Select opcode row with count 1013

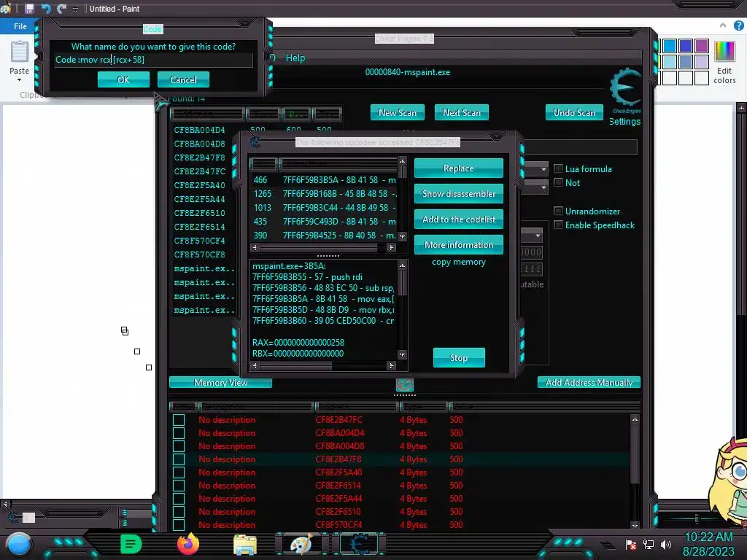coord(324,208)
